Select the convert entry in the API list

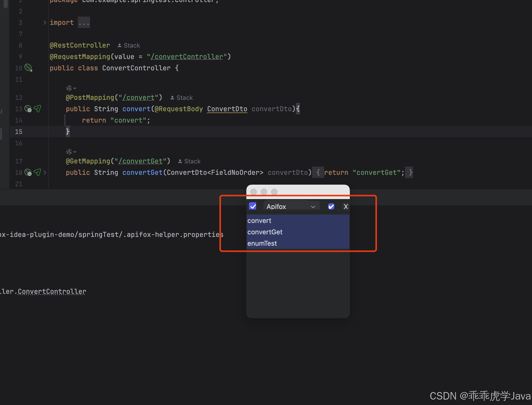point(259,221)
